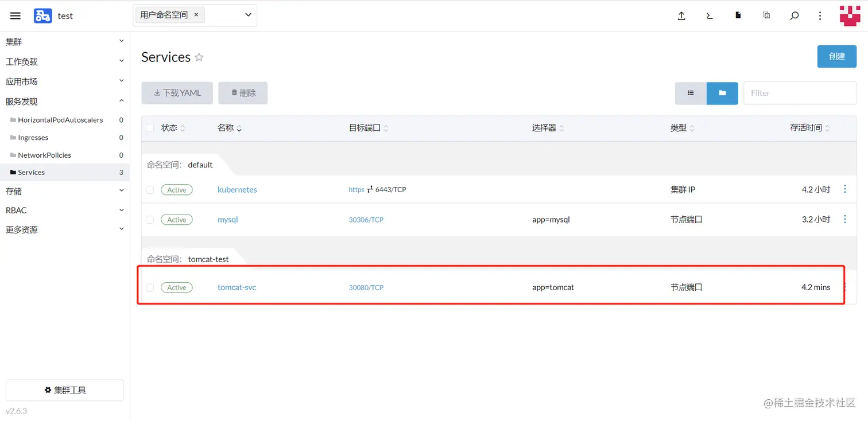Click the 命名空间 default group header
This screenshot has height=421, width=868.
click(x=180, y=165)
